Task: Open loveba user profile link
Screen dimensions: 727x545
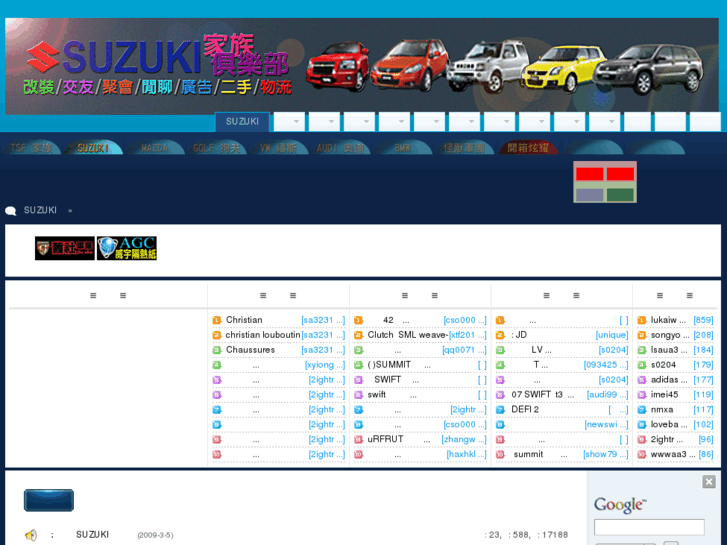Action: pos(669,424)
